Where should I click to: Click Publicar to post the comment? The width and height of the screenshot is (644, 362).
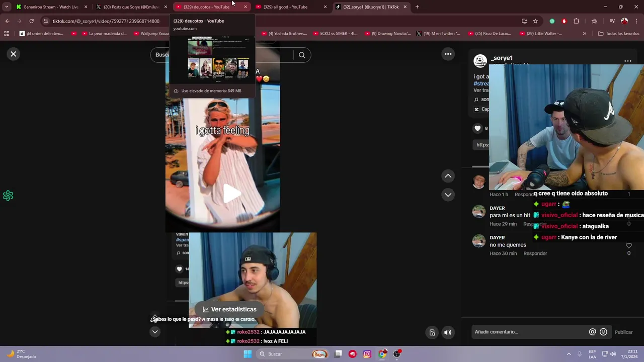tap(623, 332)
